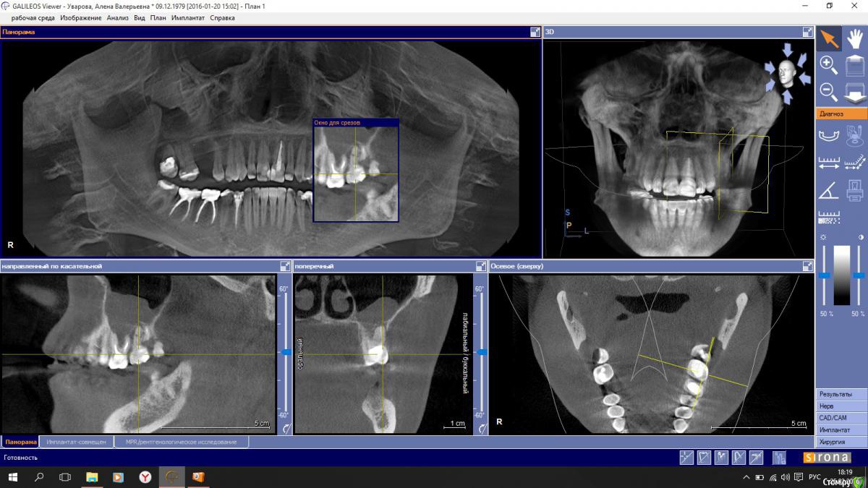Open the CAD/CAM section button
The image size is (868, 488).
841,418
